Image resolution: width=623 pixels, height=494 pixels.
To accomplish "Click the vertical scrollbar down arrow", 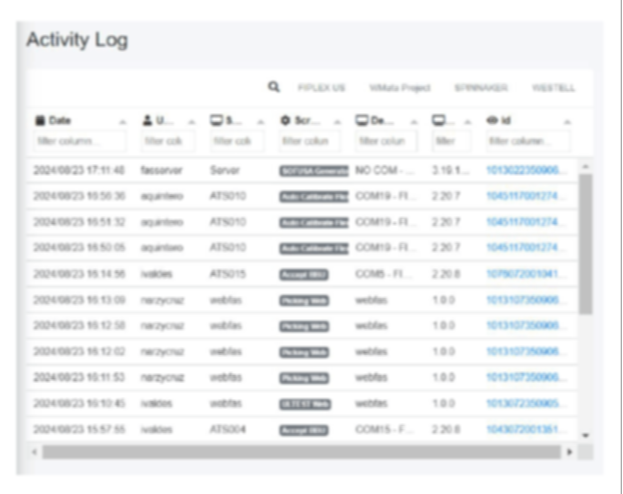I will click(586, 435).
